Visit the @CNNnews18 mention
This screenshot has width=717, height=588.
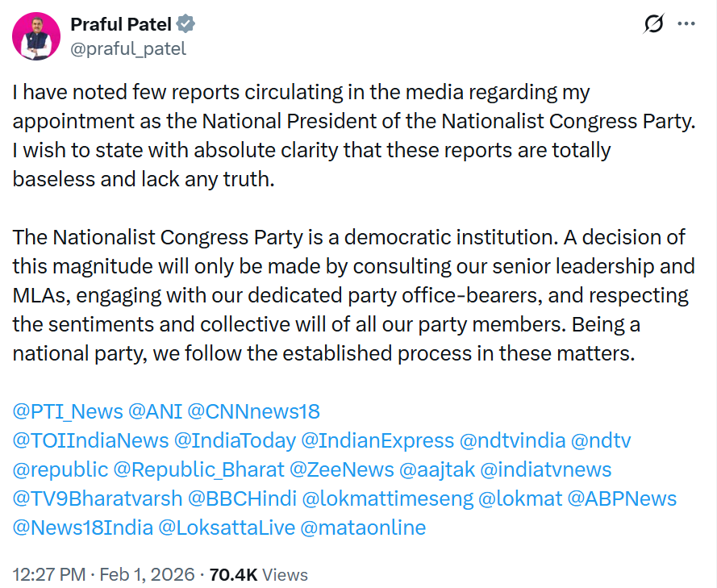tap(253, 411)
